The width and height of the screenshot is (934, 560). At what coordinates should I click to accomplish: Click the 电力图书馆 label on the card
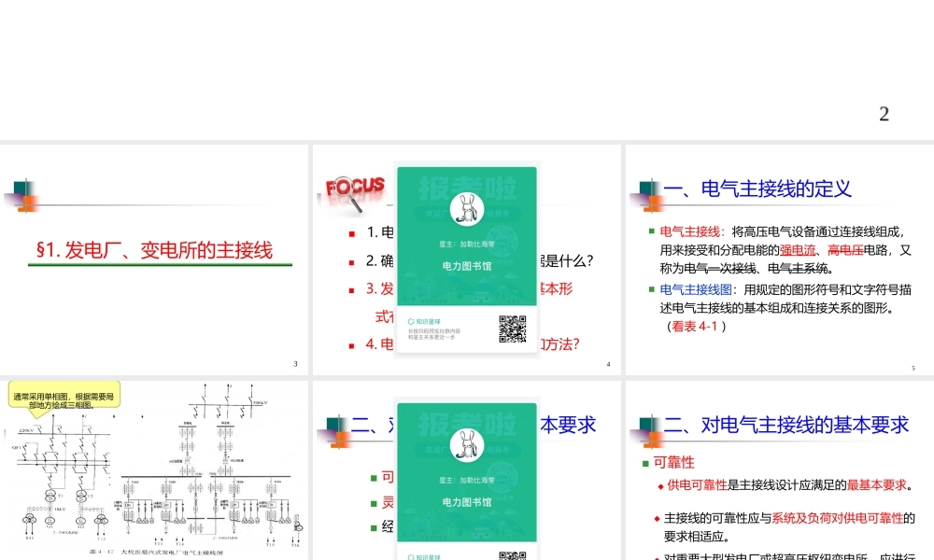pyautogui.click(x=465, y=267)
